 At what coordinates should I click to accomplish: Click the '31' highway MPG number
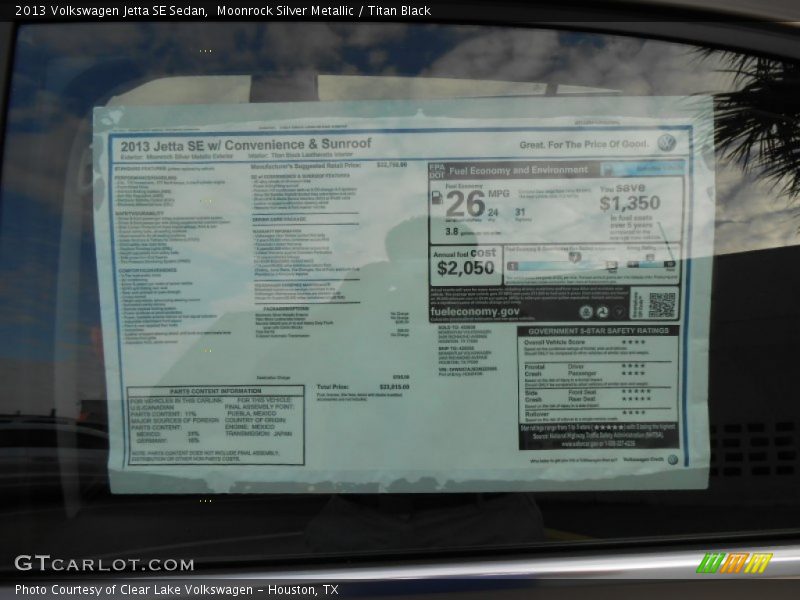[x=520, y=212]
